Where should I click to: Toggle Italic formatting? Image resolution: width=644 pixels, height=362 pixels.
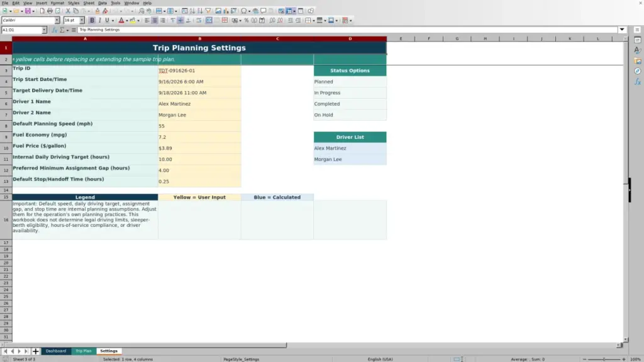click(99, 21)
